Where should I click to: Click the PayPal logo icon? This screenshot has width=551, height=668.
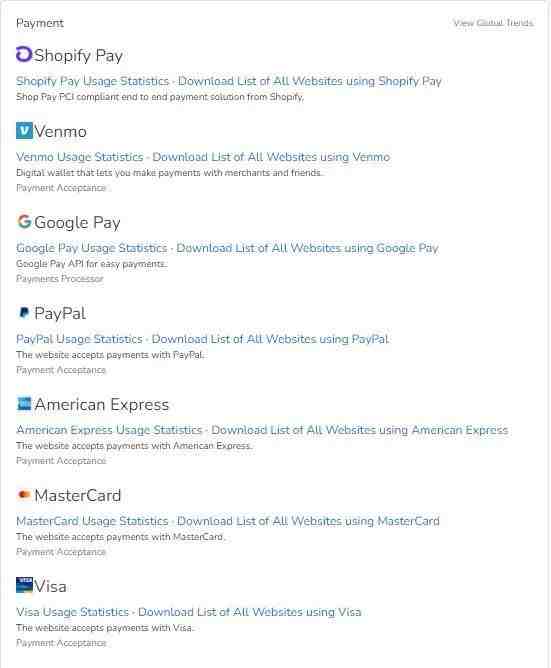pyautogui.click(x=24, y=312)
